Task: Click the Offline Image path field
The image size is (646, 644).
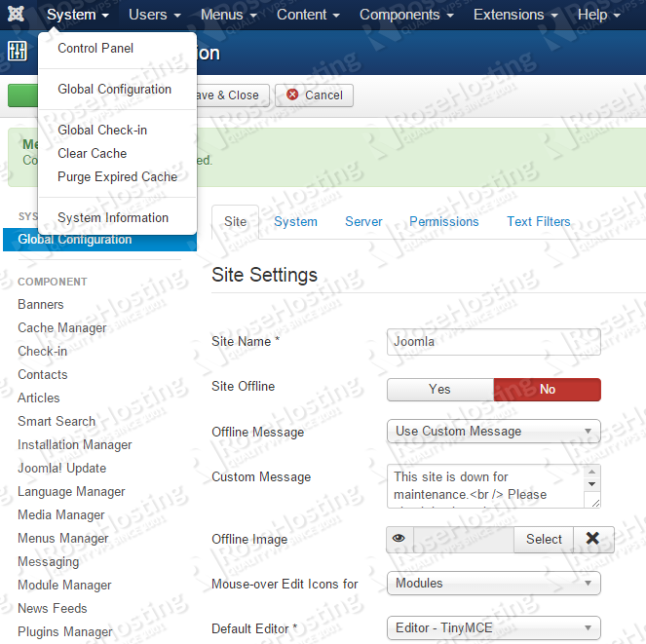Action: [464, 539]
